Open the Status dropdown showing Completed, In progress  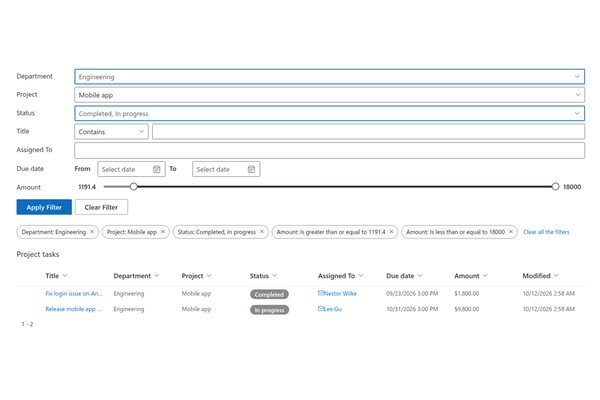coord(329,113)
